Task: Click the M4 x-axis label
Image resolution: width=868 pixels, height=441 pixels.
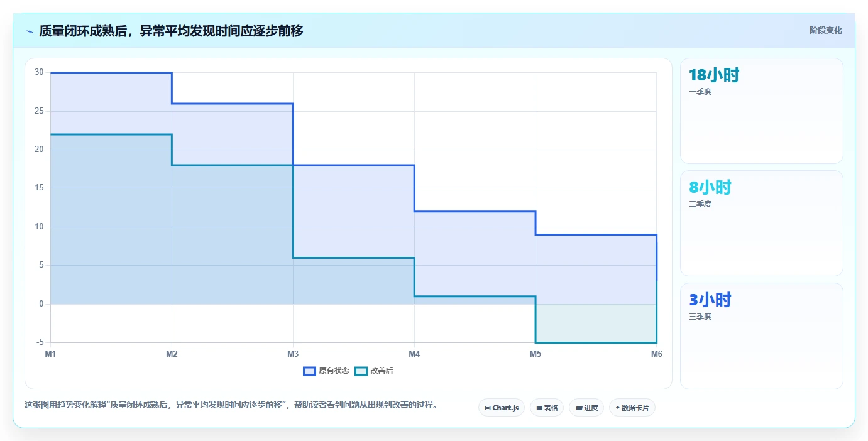Action: tap(414, 354)
